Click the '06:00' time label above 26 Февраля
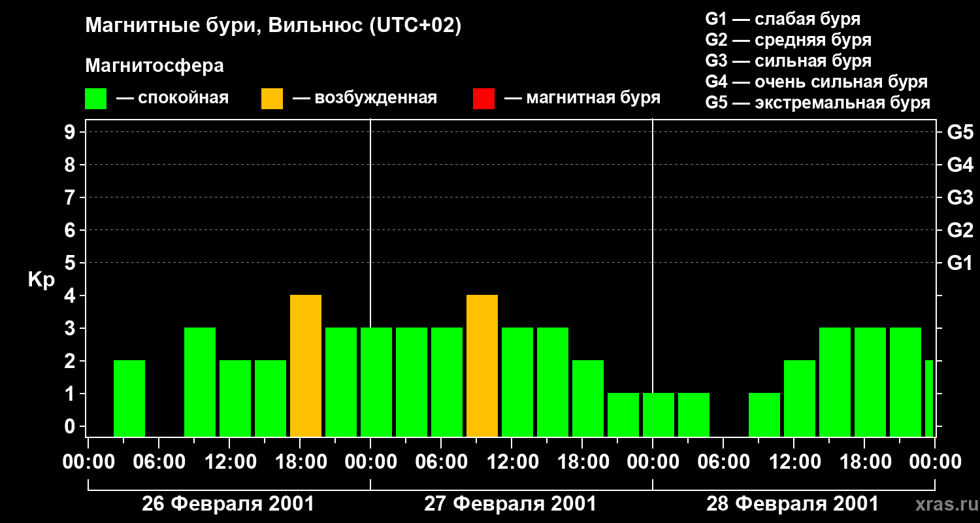980x523 pixels. tap(160, 462)
